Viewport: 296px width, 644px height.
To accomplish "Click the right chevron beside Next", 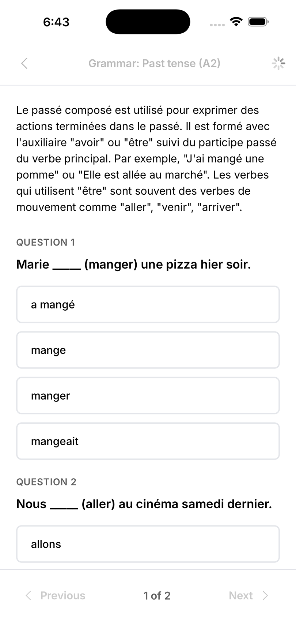I will [266, 595].
